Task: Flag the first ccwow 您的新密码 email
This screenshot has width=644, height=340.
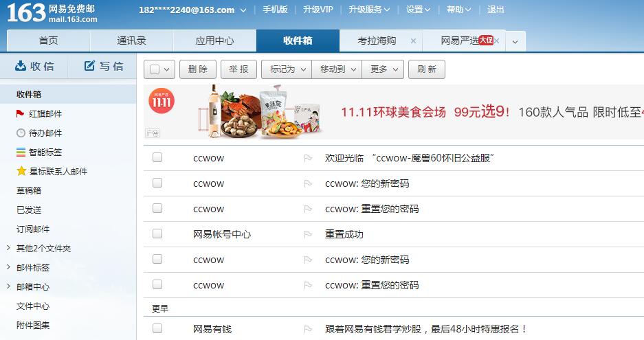Action: pyautogui.click(x=308, y=183)
